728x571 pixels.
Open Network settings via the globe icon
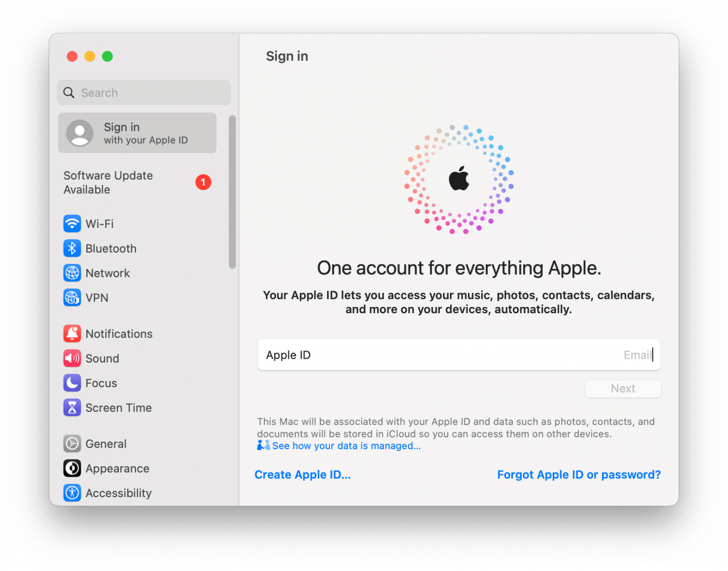[72, 273]
